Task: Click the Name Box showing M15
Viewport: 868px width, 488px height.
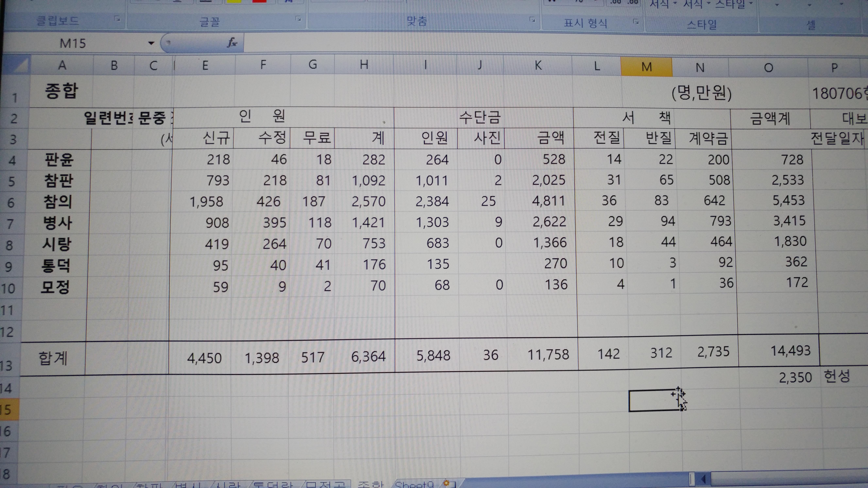Action: pyautogui.click(x=72, y=43)
